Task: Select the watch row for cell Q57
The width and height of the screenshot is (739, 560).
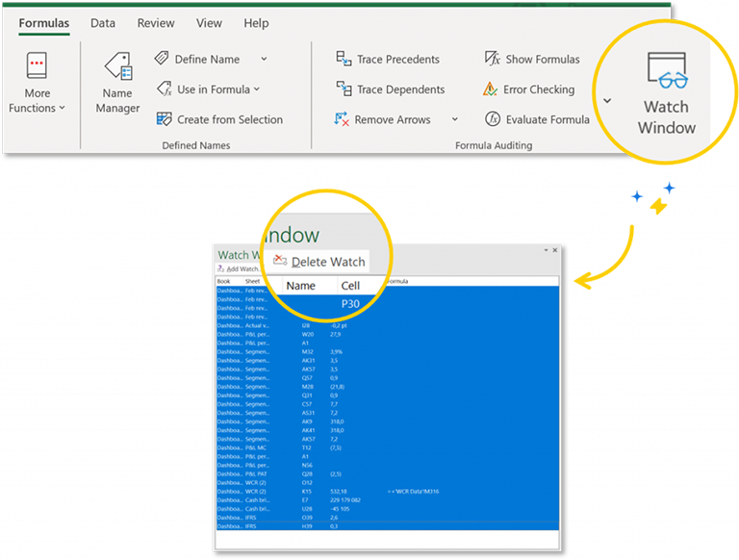Action: point(388,378)
